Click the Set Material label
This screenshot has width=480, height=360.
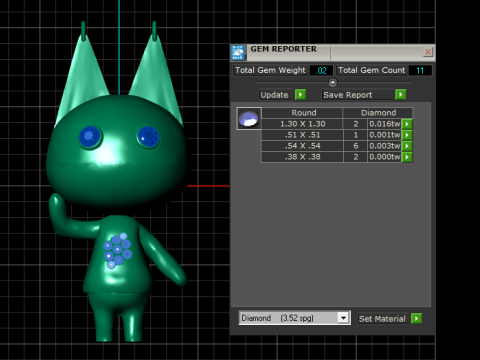tap(382, 319)
